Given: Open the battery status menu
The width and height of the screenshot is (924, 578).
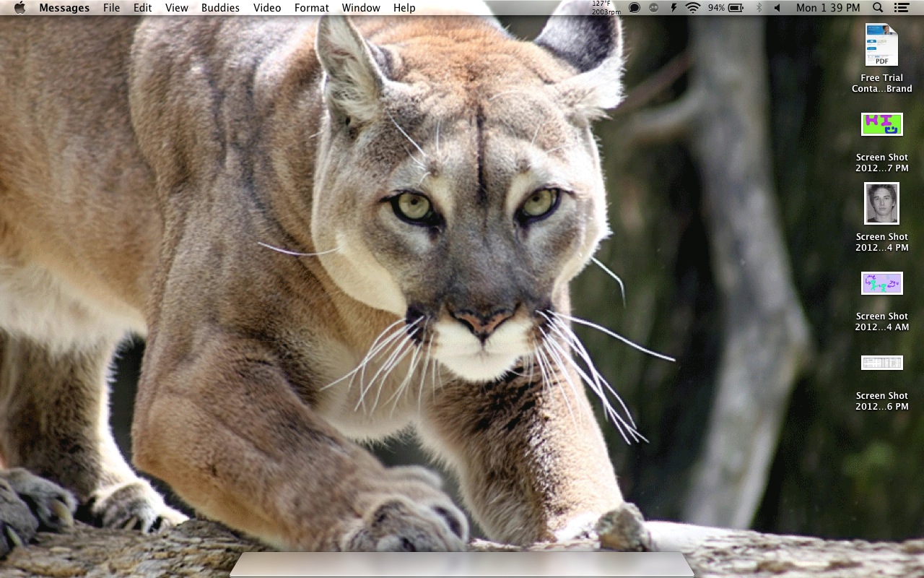Looking at the screenshot, I should (x=736, y=8).
